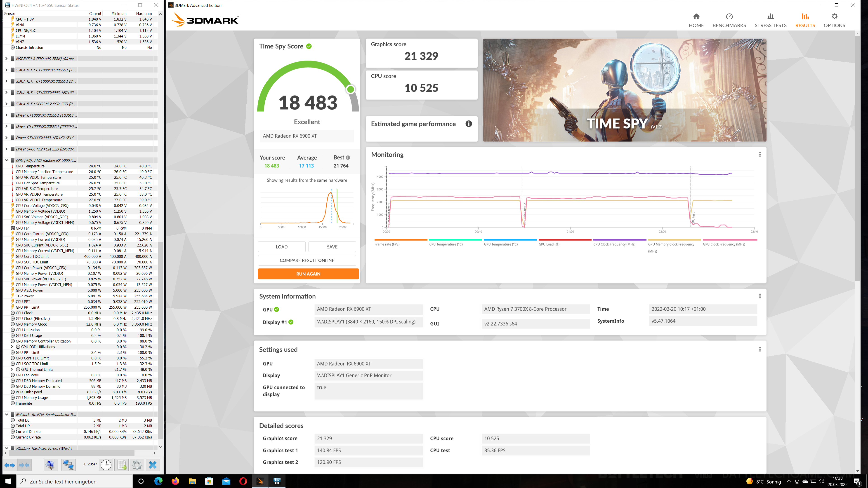Viewport: 868px width, 488px height.
Task: Open the Stress Tests tab
Action: pos(770,20)
